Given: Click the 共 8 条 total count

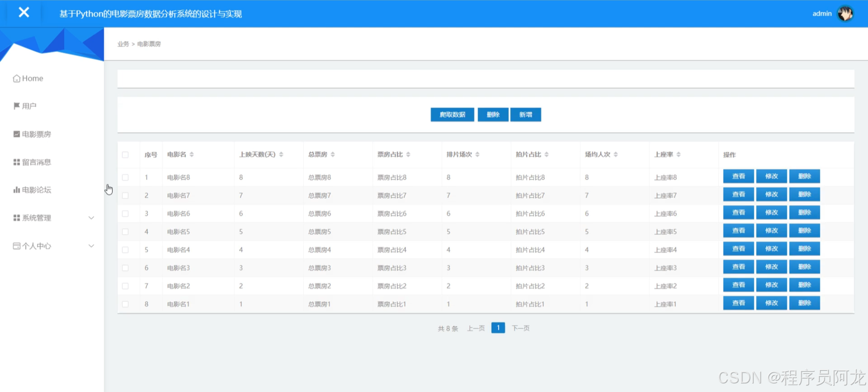Looking at the screenshot, I should [x=448, y=329].
